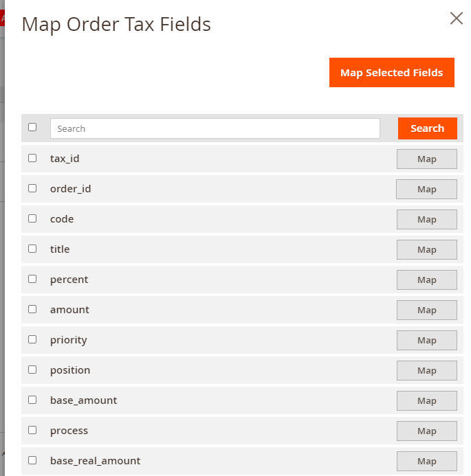Select the order_id field checkbox
Viewport: 471px width, 476px height.
point(32,188)
